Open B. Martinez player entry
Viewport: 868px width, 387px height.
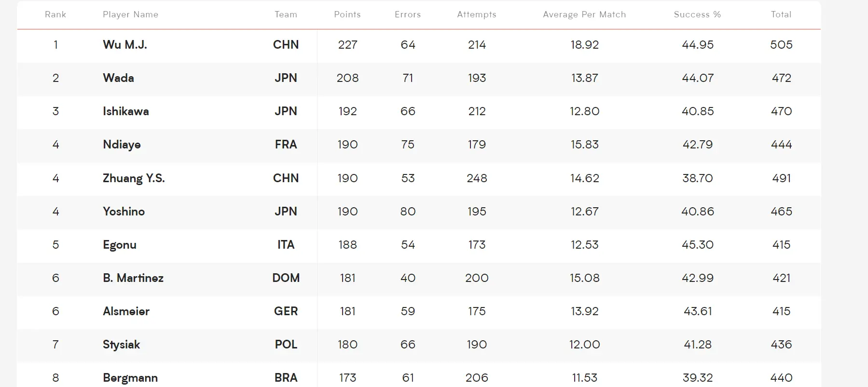tap(133, 278)
